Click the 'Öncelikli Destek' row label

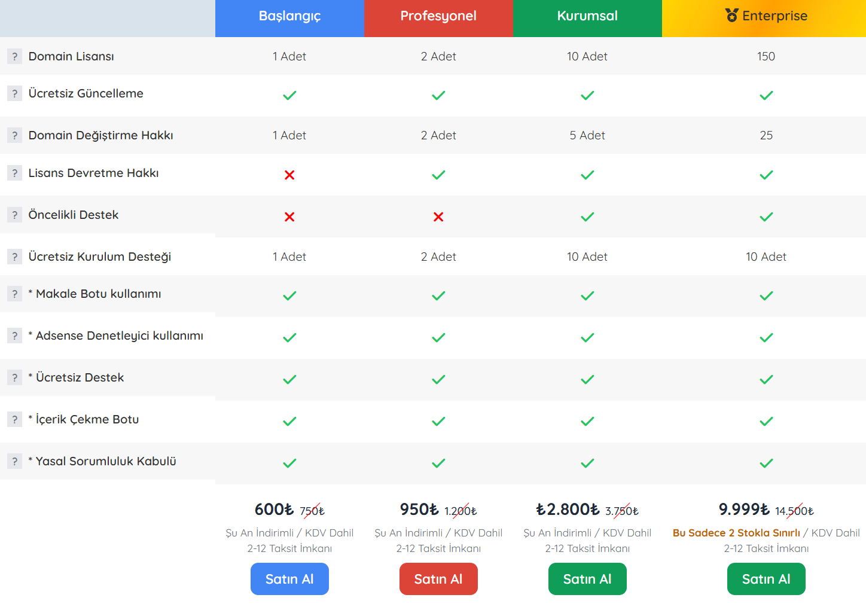74,215
